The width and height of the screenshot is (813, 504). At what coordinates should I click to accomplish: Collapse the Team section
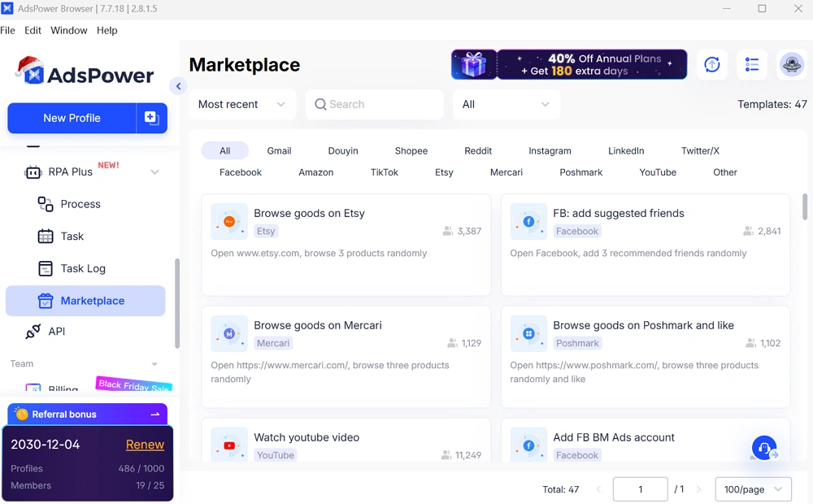[154, 363]
